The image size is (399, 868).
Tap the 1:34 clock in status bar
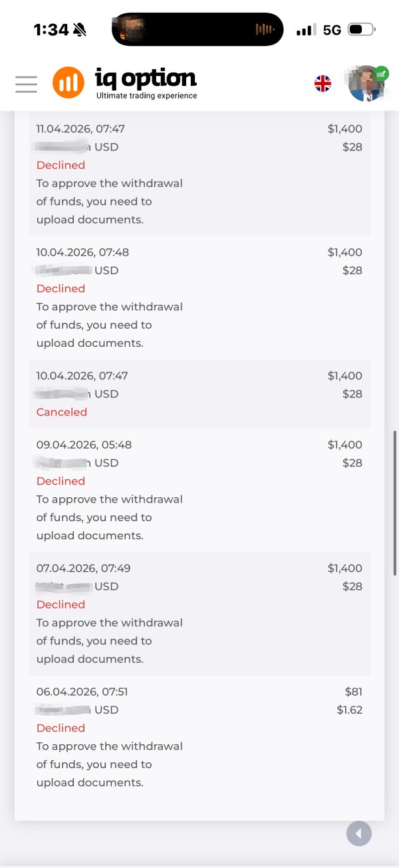point(51,30)
